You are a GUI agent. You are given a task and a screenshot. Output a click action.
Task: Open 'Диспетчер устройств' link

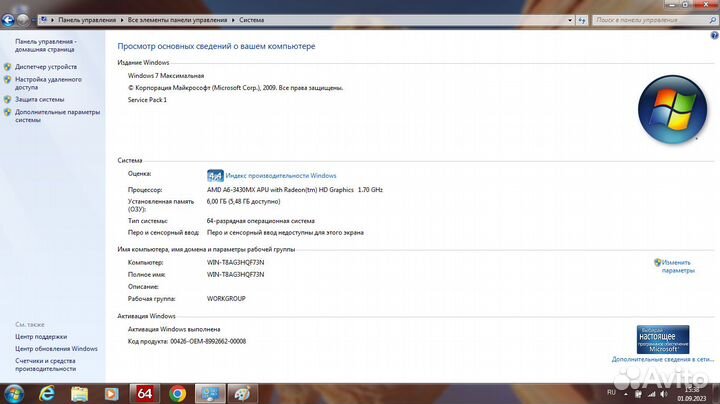point(46,67)
